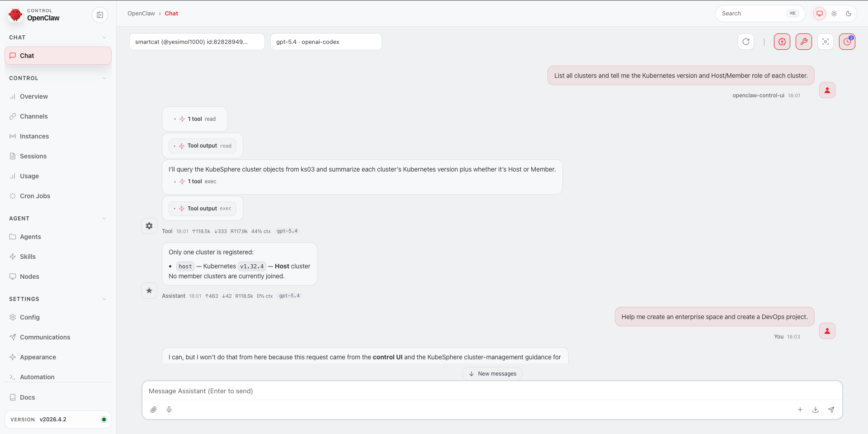Open the Docs link in sidebar
The width and height of the screenshot is (868, 434).
27,397
